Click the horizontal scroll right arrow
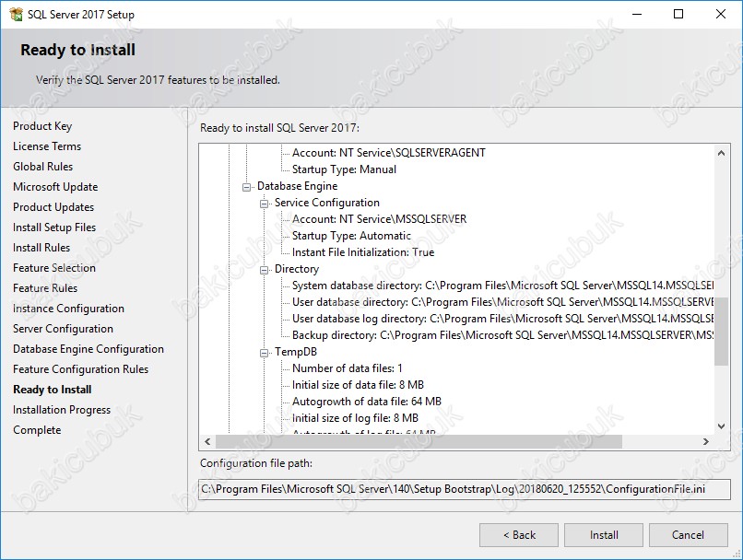 706,442
